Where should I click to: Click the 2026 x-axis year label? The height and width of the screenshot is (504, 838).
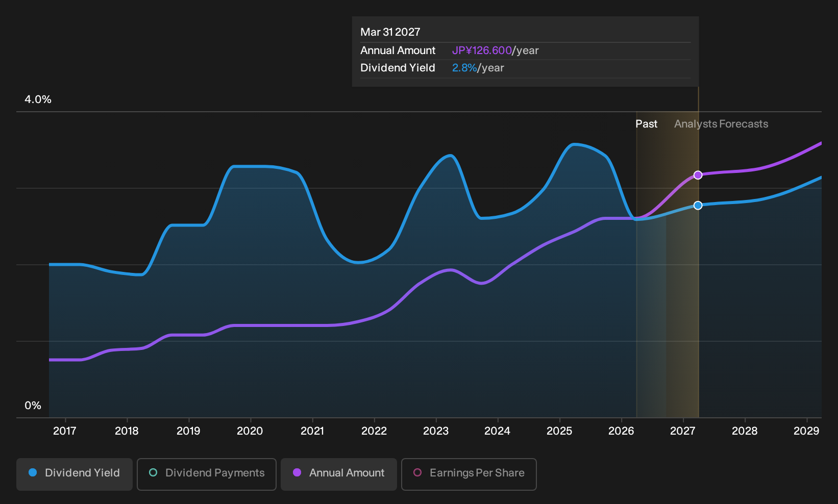pos(621,431)
